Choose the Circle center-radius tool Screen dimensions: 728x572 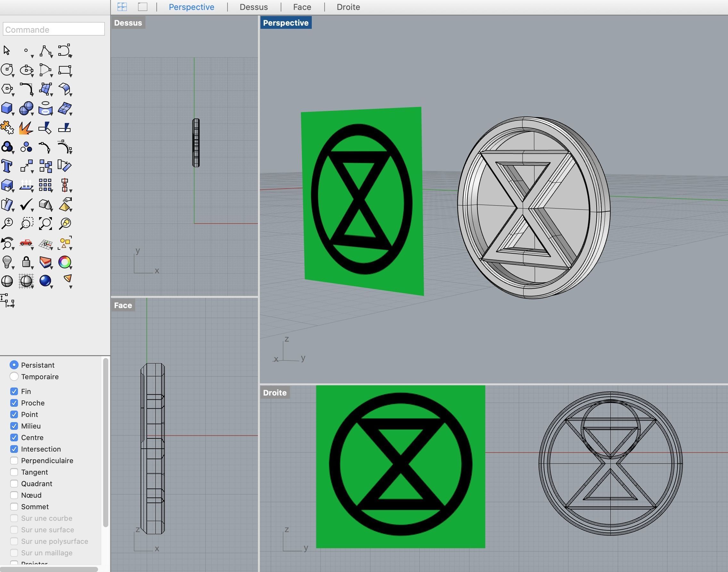7,70
